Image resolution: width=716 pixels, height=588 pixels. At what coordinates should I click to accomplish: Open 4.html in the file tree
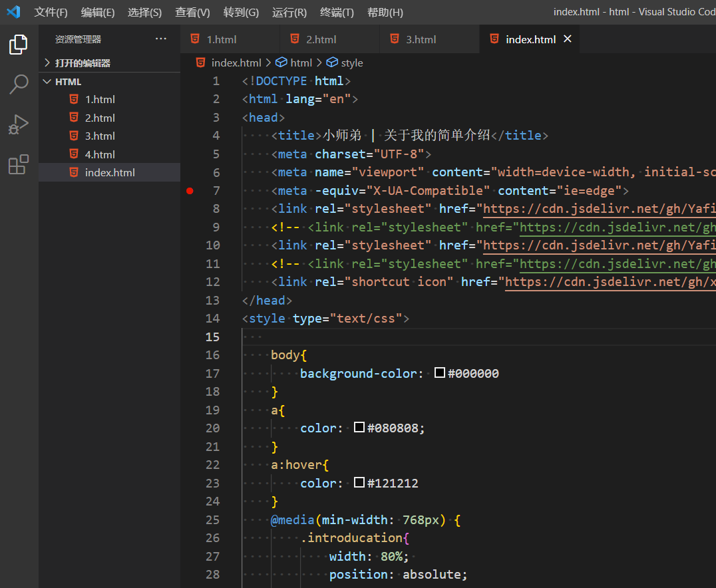coord(110,154)
